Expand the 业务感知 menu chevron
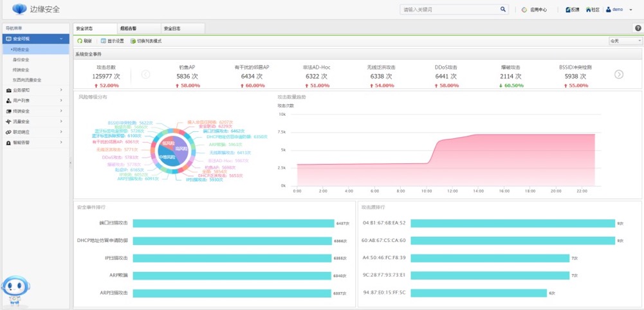This screenshot has width=644, height=310. 61,90
